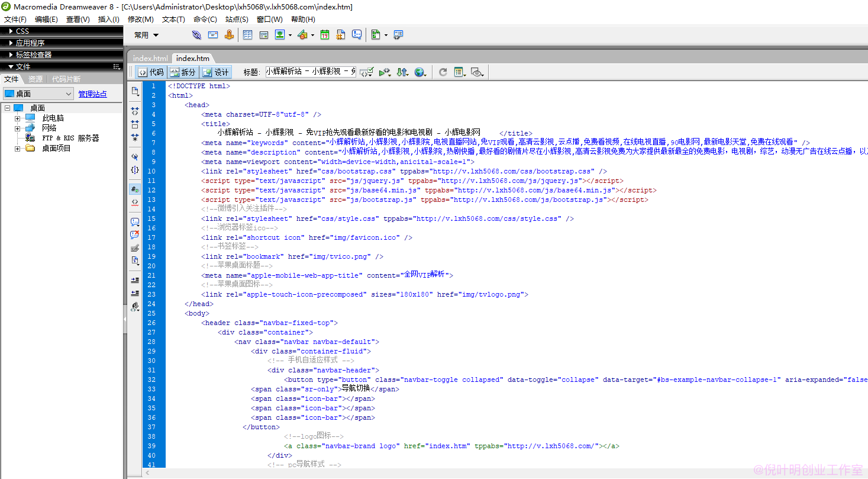Screen dimensions: 868x479
Task: Click the Media insert icon
Action: pos(302,35)
